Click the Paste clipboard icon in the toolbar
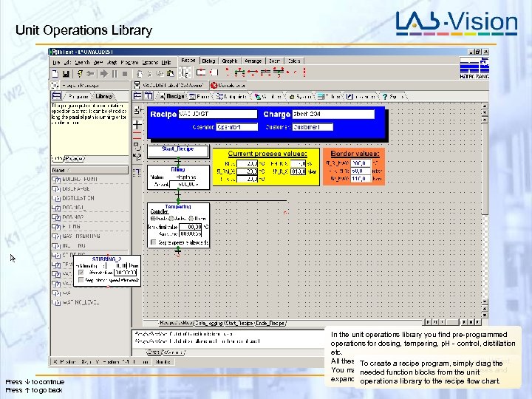 171,73
